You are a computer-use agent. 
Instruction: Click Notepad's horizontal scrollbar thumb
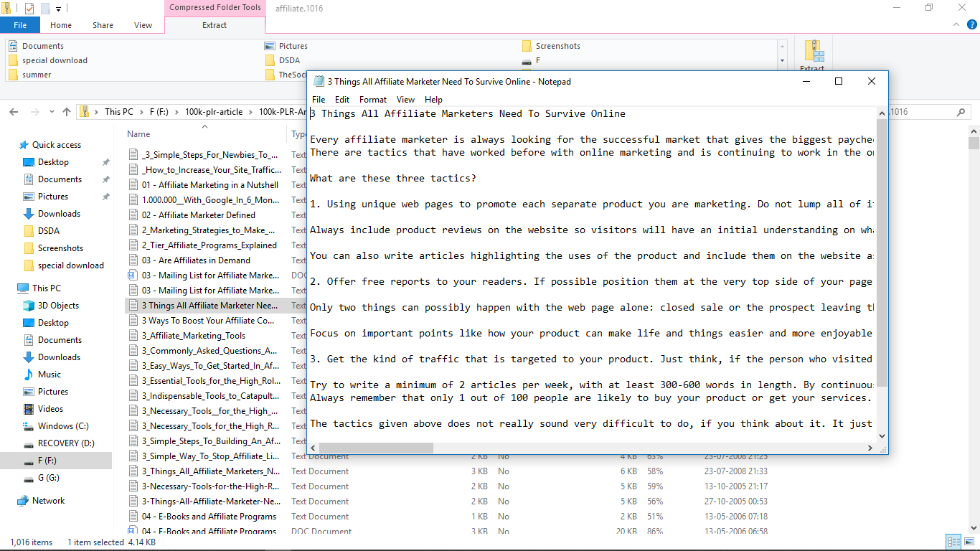pyautogui.click(x=372, y=448)
